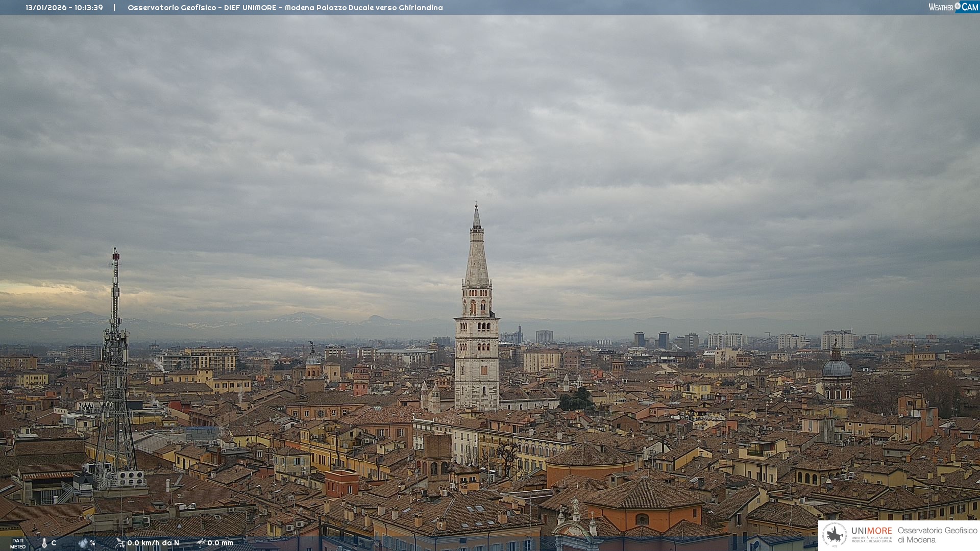Click the wind speed 0.0 km/h reading
This screenshot has width=980, height=551.
pos(153,543)
